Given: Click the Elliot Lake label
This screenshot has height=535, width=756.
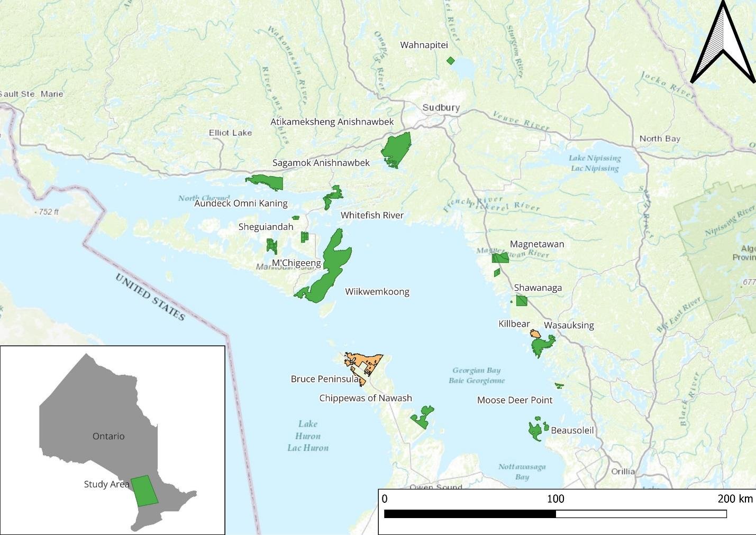Looking at the screenshot, I should pos(230,133).
